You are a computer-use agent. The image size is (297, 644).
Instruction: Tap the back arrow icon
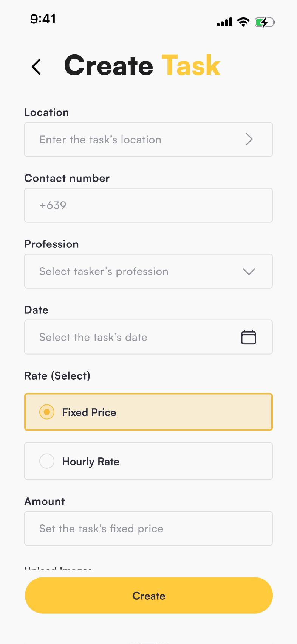point(36,67)
